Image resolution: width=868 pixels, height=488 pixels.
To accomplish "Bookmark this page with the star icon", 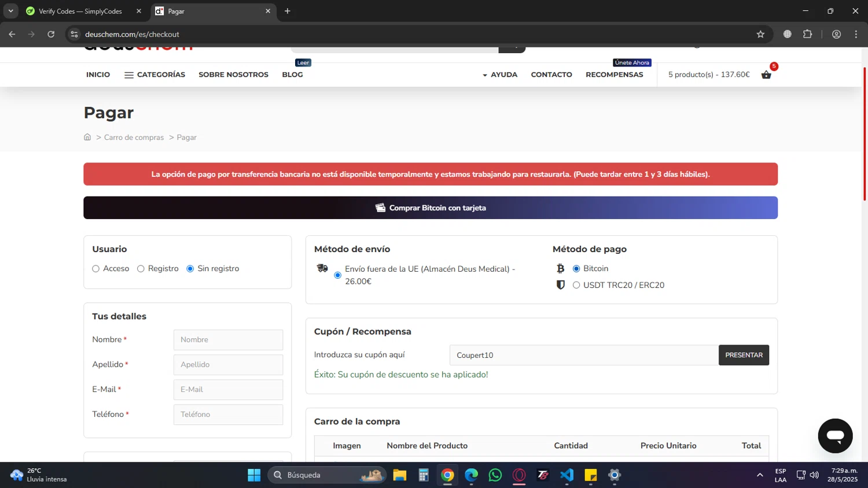I will (x=760, y=34).
